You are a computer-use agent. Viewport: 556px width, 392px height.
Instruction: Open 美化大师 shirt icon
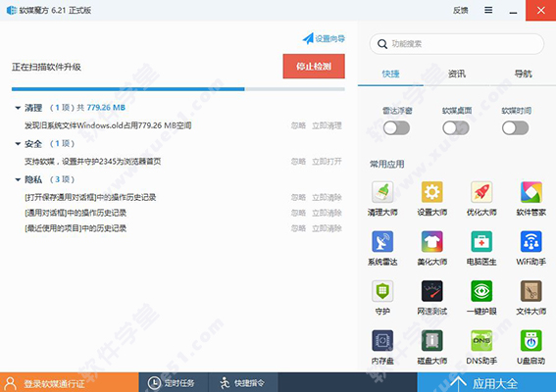(431, 242)
